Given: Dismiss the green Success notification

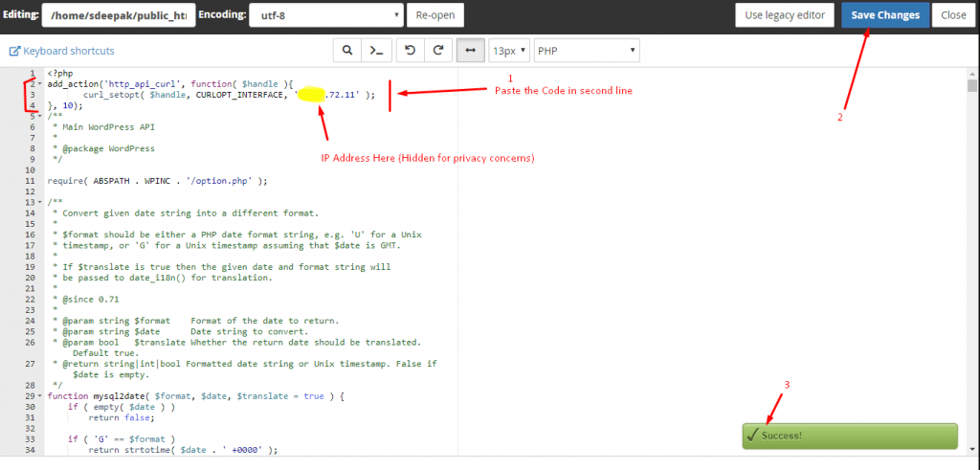Looking at the screenshot, I should click(849, 436).
